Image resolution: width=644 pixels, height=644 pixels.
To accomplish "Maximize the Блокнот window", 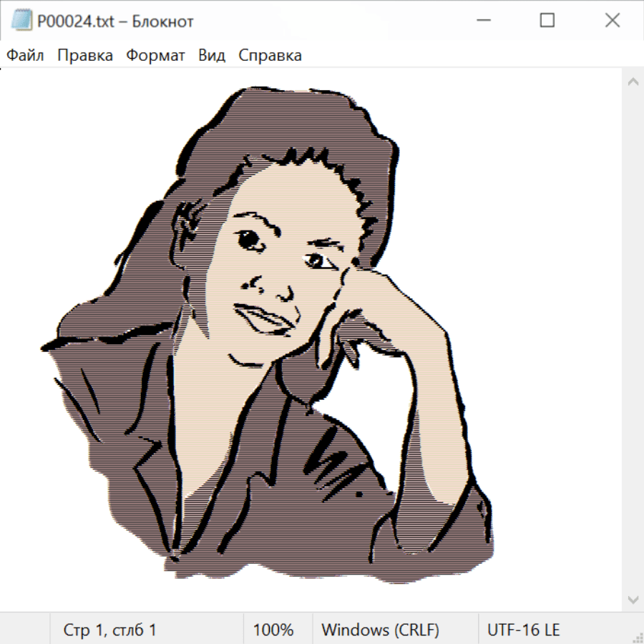I will click(x=547, y=21).
